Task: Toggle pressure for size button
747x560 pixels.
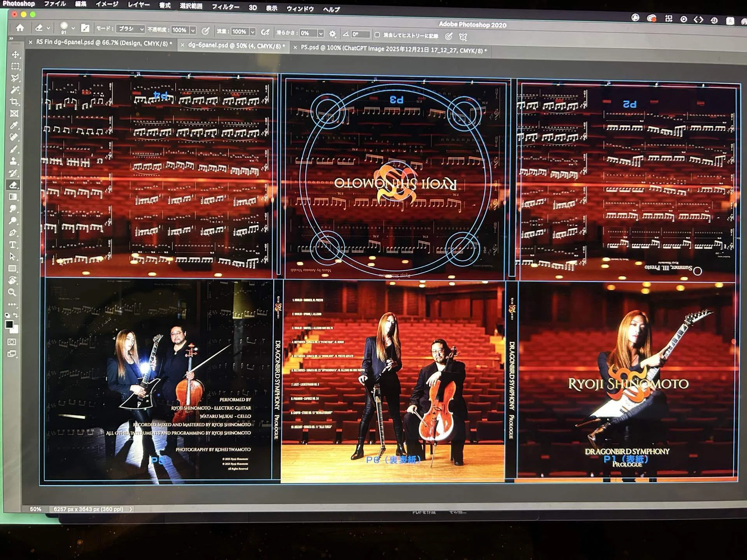Action: (449, 36)
